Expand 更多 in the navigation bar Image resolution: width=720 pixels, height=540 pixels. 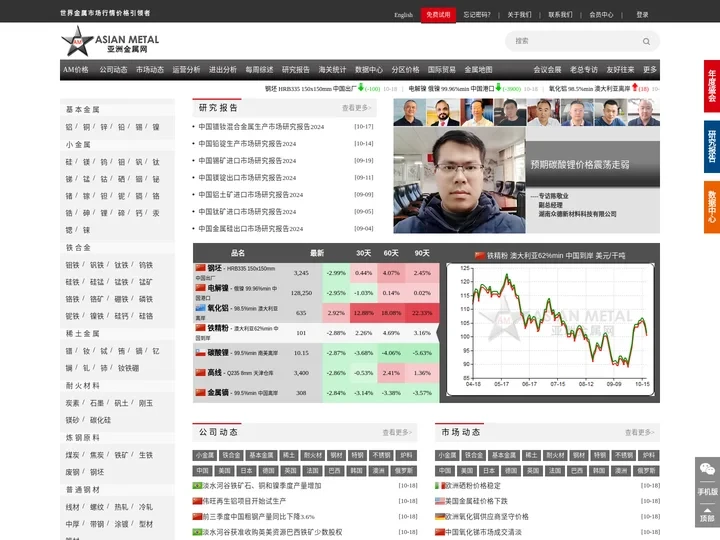coord(650,70)
